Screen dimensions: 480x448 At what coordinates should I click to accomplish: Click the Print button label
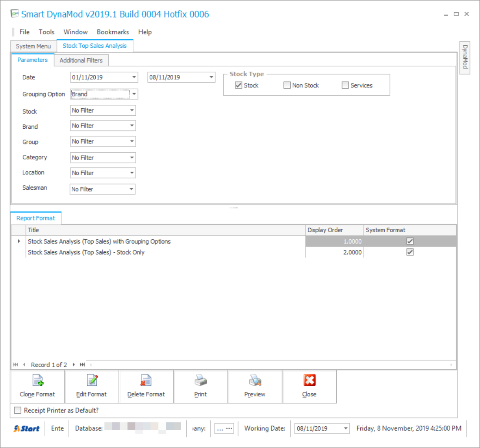tap(201, 394)
